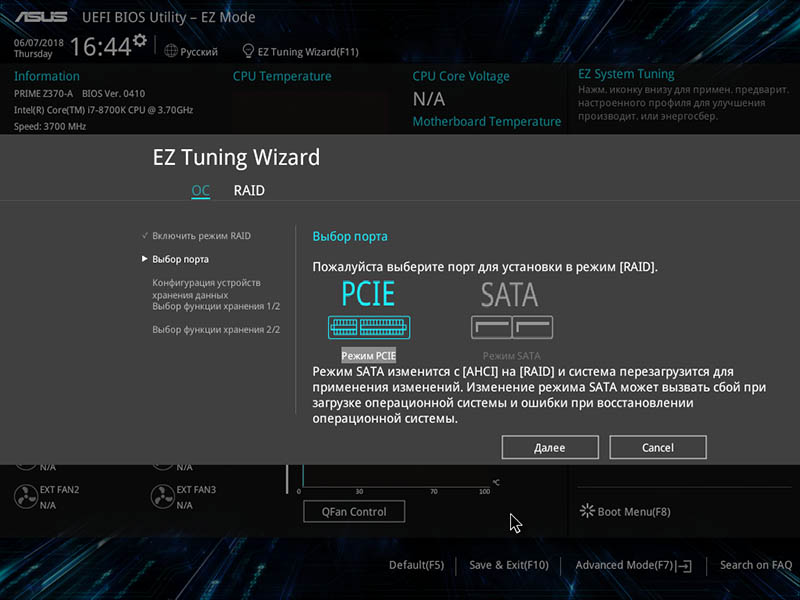Switch to the RAID tab

[249, 190]
